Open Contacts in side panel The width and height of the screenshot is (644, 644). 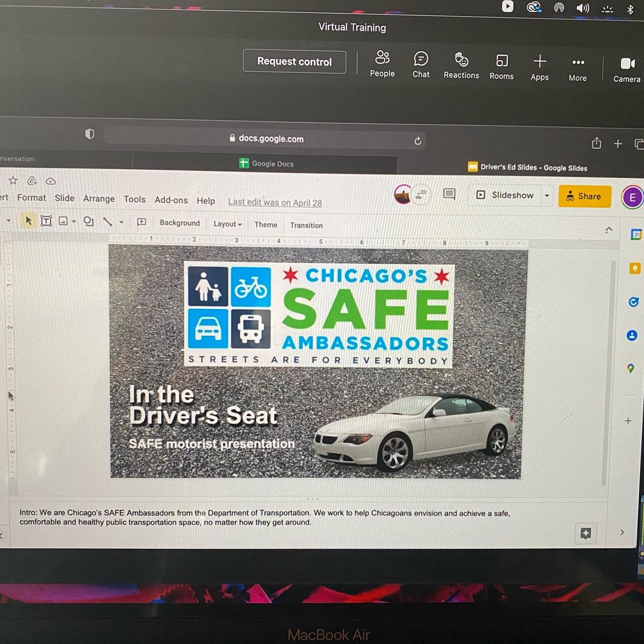point(632,335)
